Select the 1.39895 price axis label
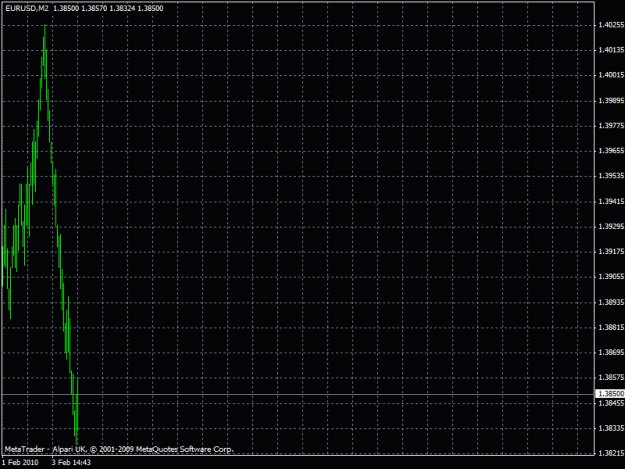This screenshot has height=469, width=625. tap(611, 100)
